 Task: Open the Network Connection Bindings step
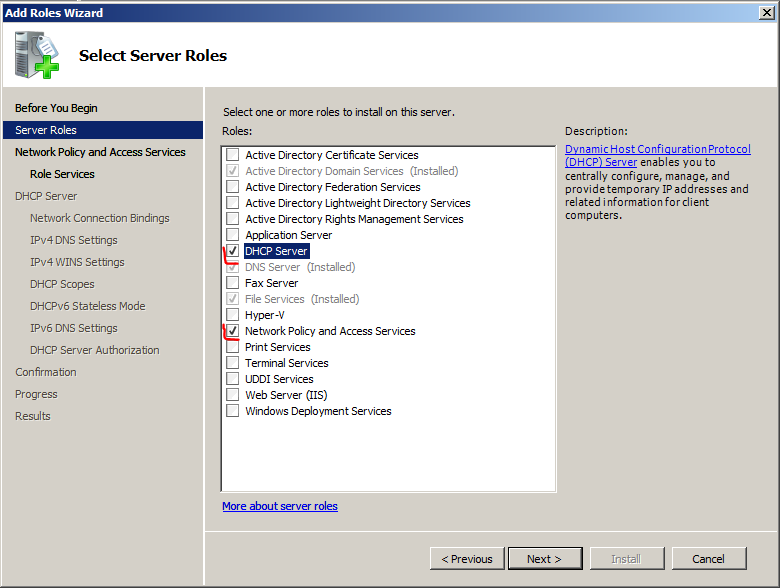click(99, 218)
